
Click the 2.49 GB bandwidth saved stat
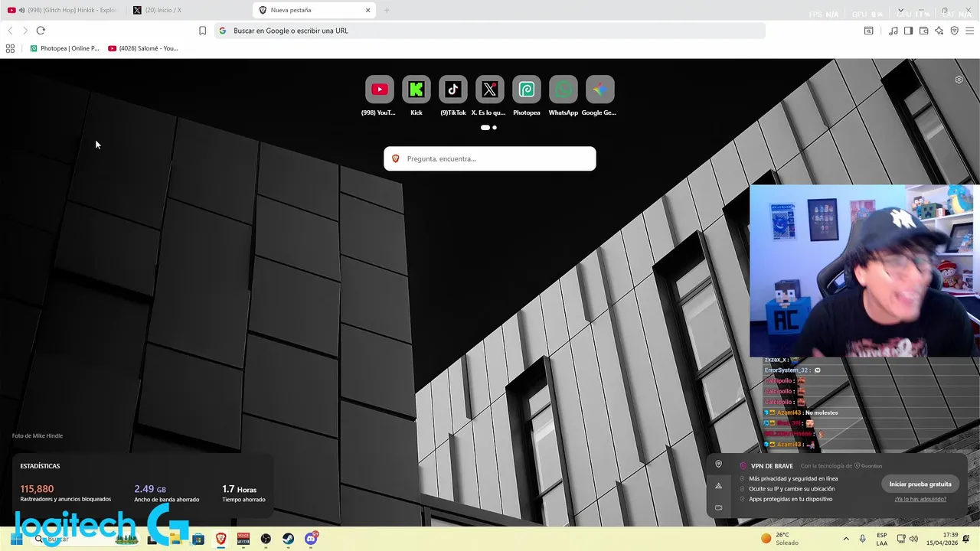(166, 494)
